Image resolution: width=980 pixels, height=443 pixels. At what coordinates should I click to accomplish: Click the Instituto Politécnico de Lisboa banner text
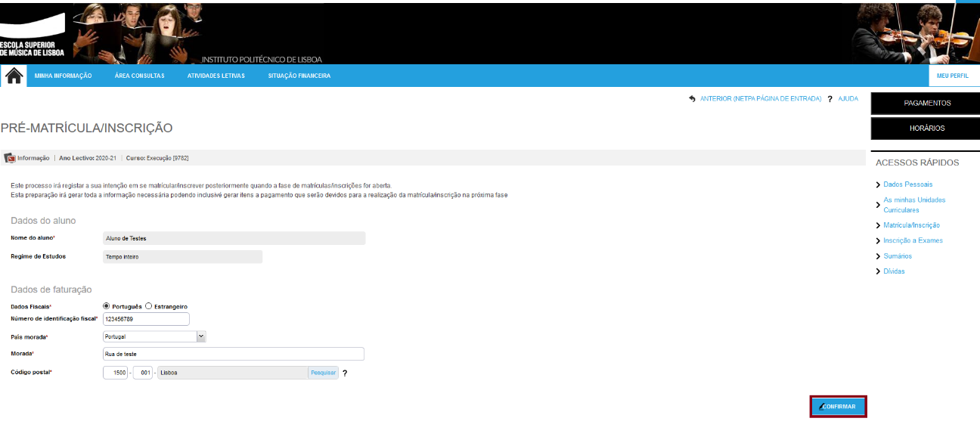[x=262, y=59]
